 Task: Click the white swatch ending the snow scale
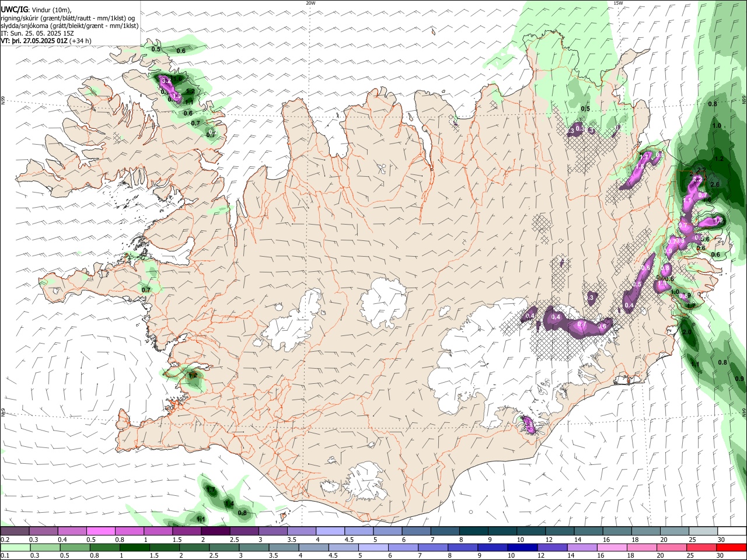click(x=731, y=531)
